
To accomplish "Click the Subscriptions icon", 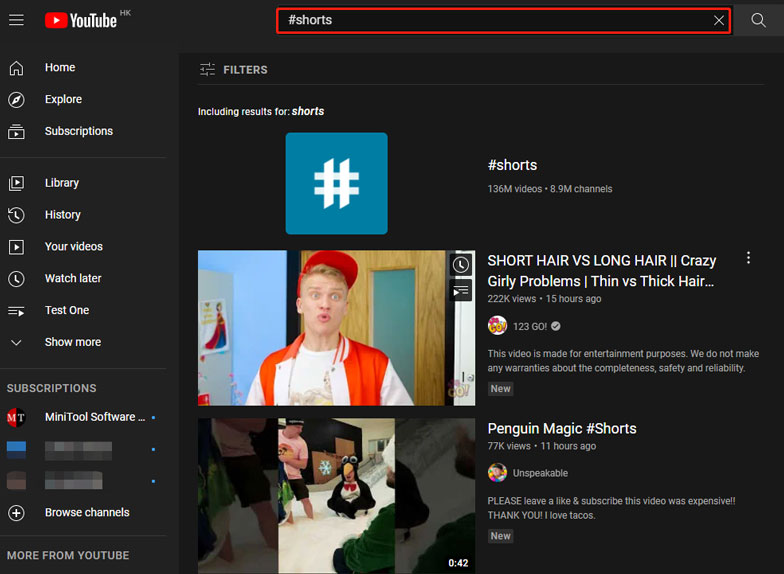I will click(16, 132).
